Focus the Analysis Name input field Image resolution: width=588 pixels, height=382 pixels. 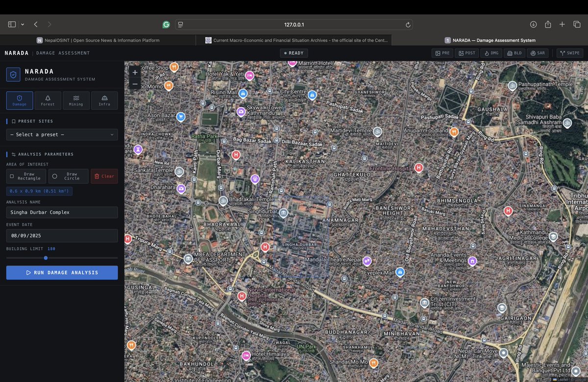pyautogui.click(x=62, y=212)
